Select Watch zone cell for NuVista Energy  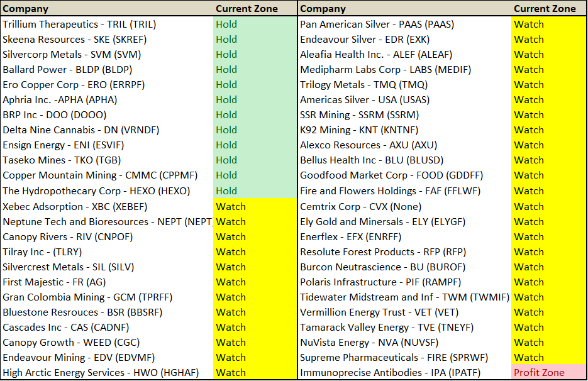coord(549,343)
